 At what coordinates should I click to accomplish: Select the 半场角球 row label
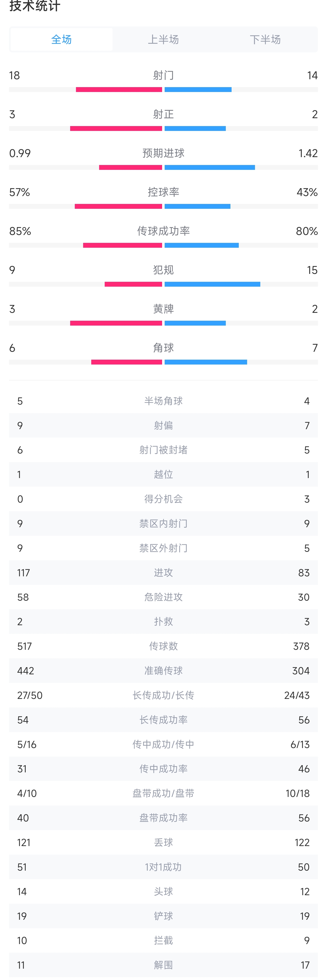pyautogui.click(x=163, y=401)
